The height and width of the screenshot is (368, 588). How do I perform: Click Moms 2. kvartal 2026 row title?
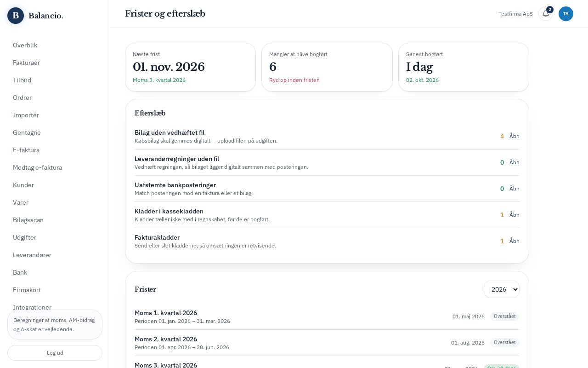point(166,339)
